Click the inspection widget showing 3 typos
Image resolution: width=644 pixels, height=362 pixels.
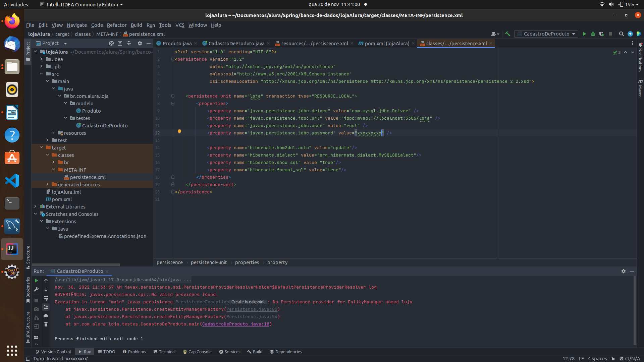click(617, 53)
